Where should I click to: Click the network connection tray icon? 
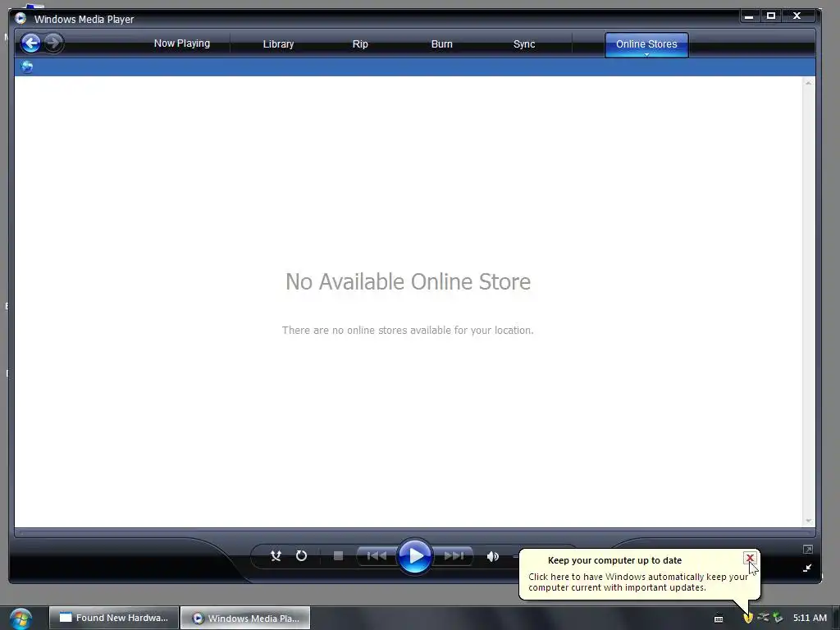pos(763,618)
